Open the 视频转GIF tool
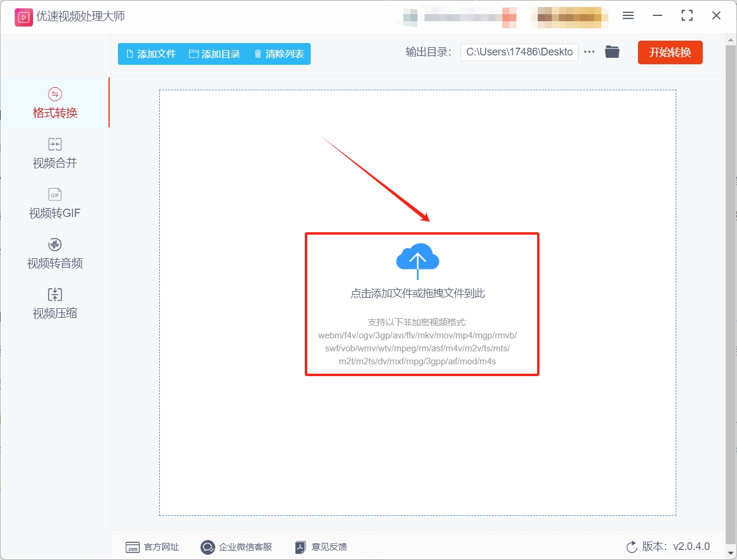The width and height of the screenshot is (737, 560). (55, 203)
